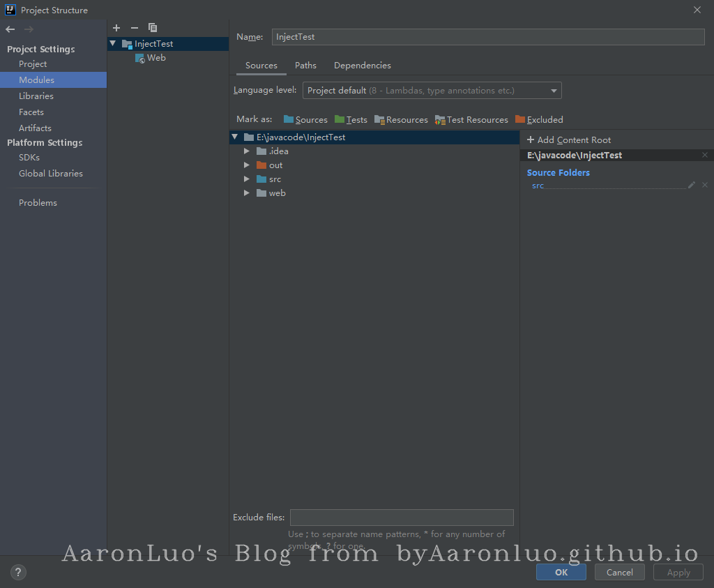The height and width of the screenshot is (588, 714).
Task: Expand the .idea folder node
Action: 247,151
